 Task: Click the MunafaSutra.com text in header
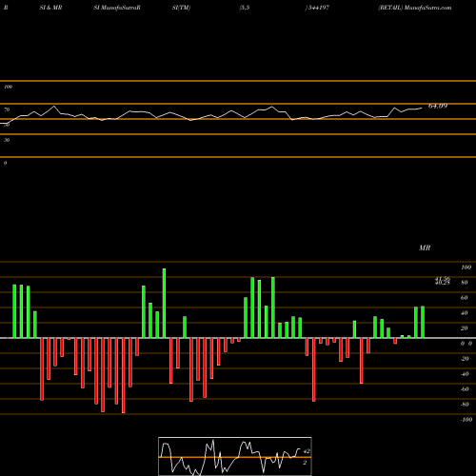(427, 8)
